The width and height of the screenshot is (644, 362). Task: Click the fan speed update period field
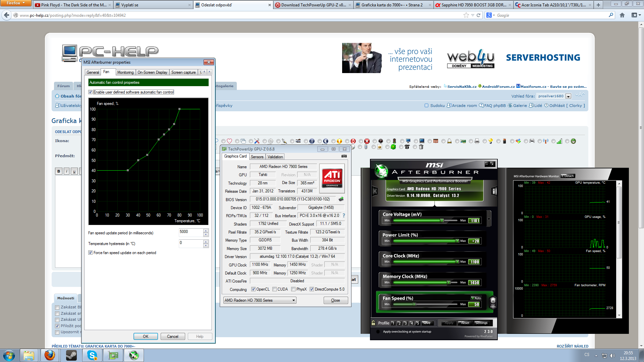[191, 232]
